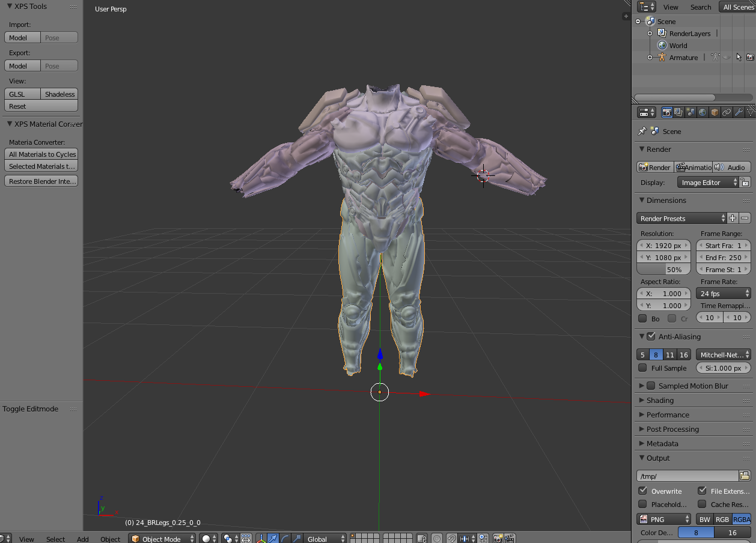Open the Display Image Editor dropdown

point(707,182)
